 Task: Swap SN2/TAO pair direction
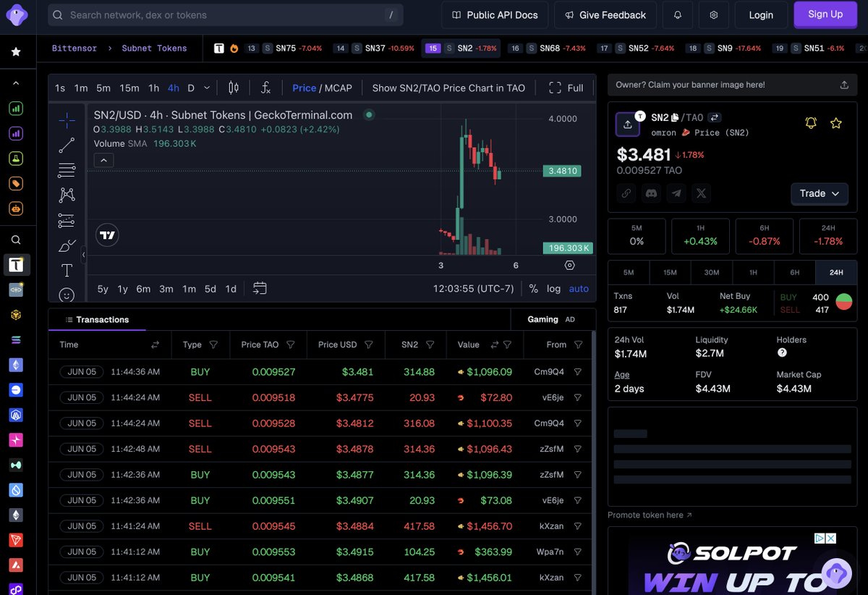click(714, 117)
